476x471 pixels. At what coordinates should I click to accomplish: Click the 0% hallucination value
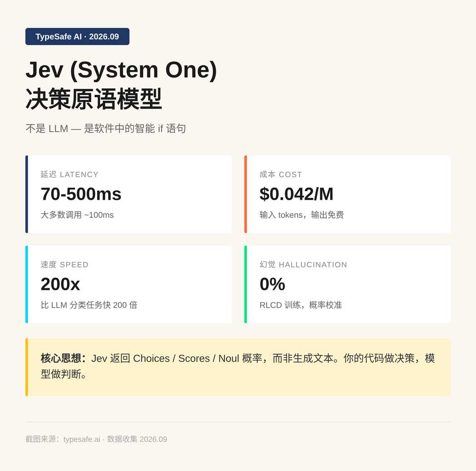click(272, 284)
